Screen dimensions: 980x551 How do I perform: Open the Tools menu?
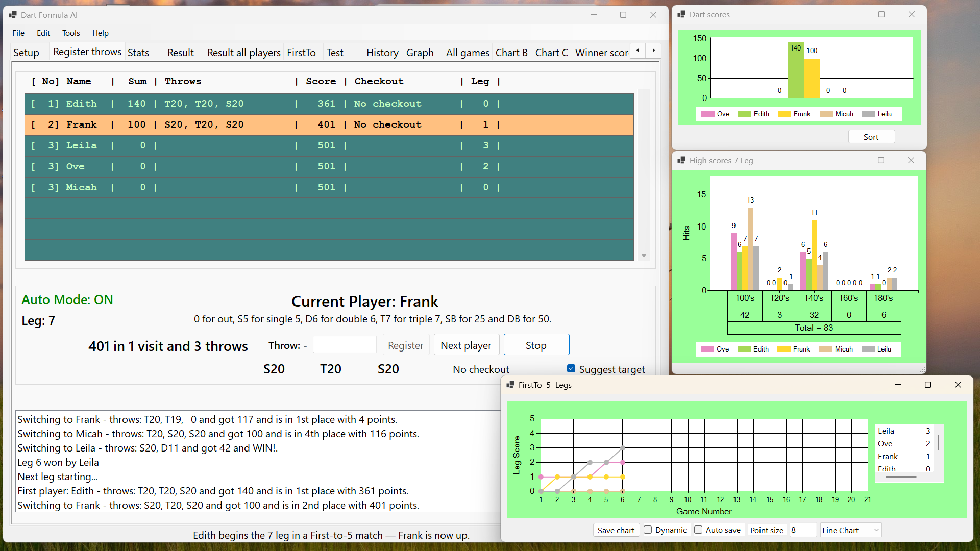point(71,33)
